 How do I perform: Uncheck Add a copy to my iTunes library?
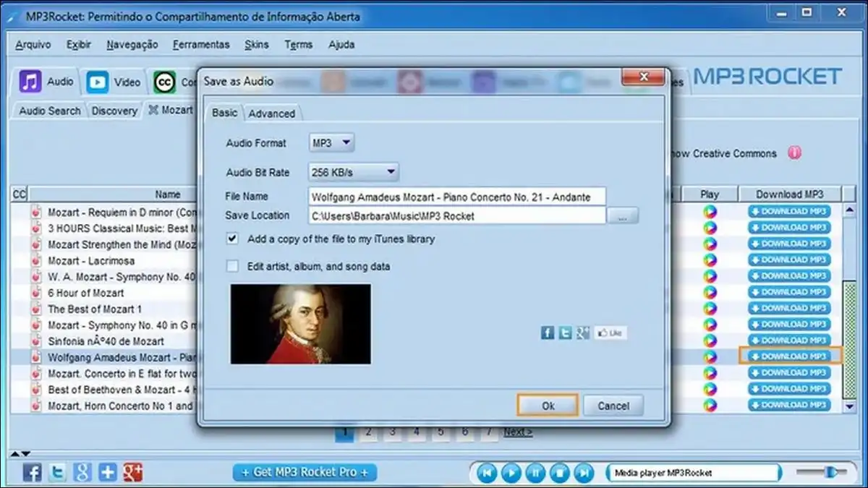[x=232, y=238]
